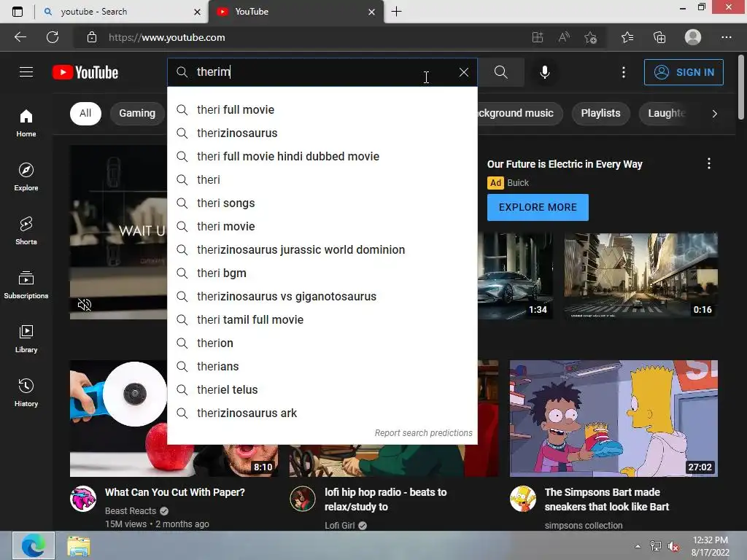Viewport: 747px width, 560px height.
Task: Open Explore in sidebar
Action: [x=26, y=176]
